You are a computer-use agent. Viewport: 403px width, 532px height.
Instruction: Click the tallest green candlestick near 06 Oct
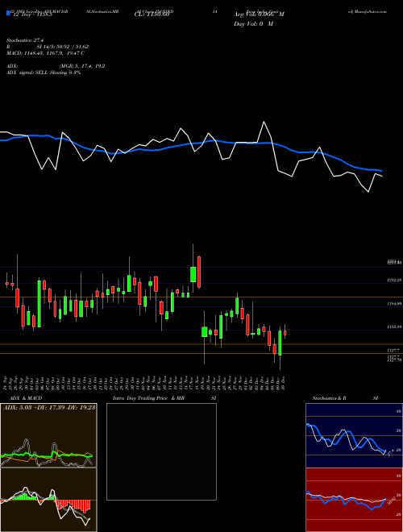(39, 304)
